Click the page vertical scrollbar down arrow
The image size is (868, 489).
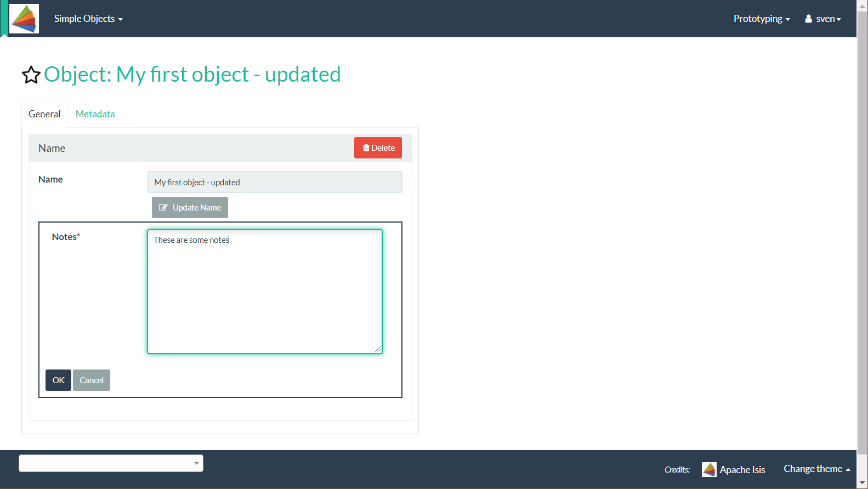coord(863,483)
